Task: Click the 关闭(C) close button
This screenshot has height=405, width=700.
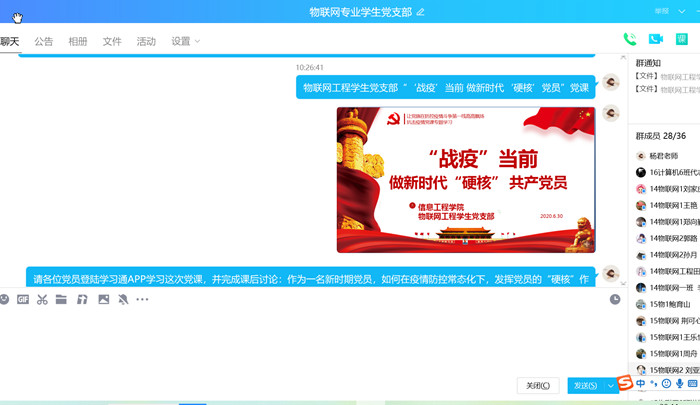Action: pyautogui.click(x=538, y=386)
